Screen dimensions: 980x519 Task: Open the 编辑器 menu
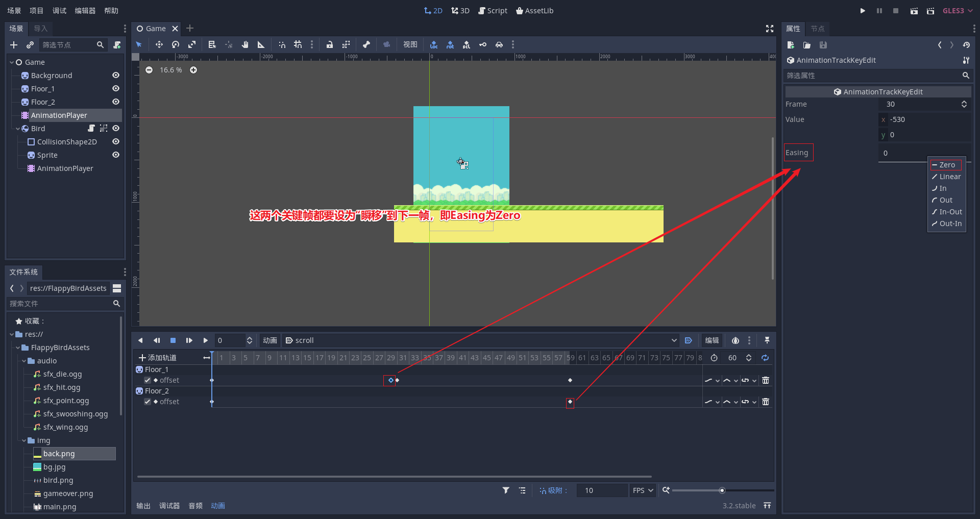85,11
